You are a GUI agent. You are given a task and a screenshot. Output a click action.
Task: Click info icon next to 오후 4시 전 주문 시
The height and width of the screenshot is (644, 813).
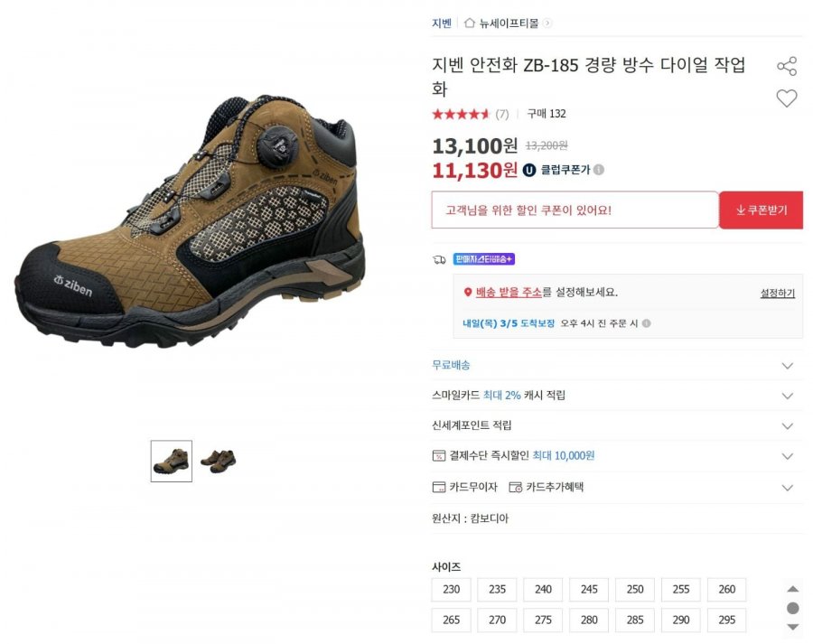coord(646,323)
